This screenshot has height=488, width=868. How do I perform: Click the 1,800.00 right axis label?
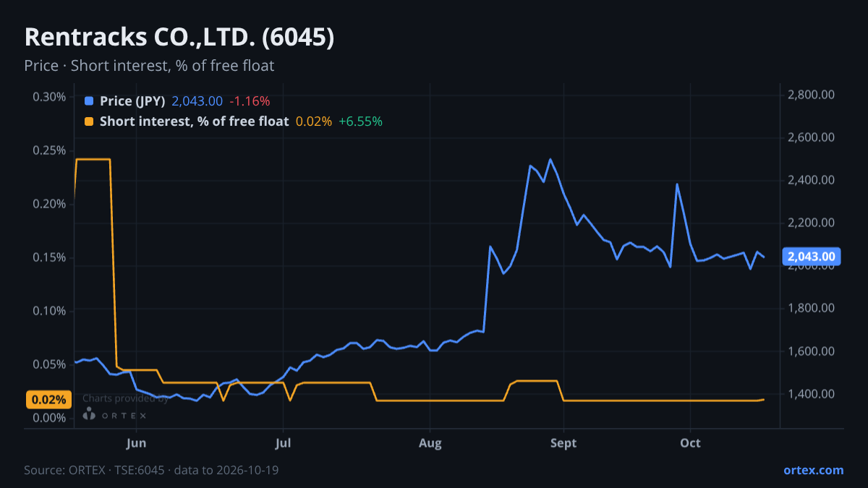click(812, 309)
